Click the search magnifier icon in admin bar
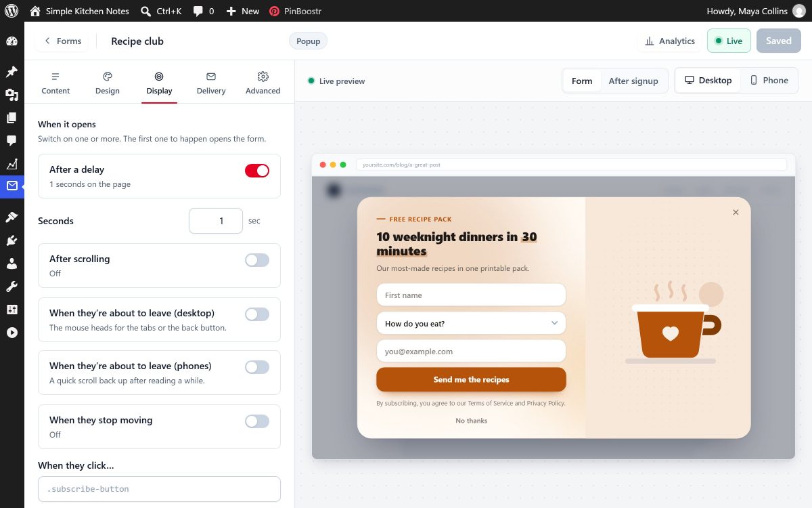812x508 pixels. 145,11
